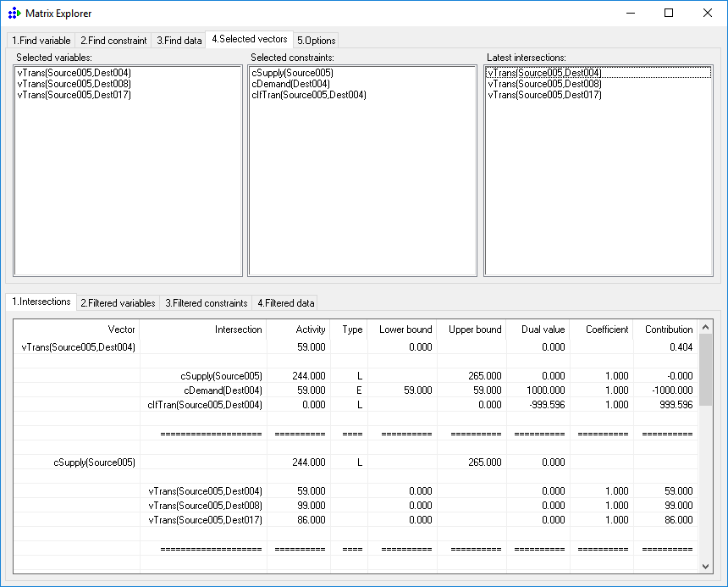The image size is (728, 587).
Task: Click the Activity column header
Action: point(310,329)
